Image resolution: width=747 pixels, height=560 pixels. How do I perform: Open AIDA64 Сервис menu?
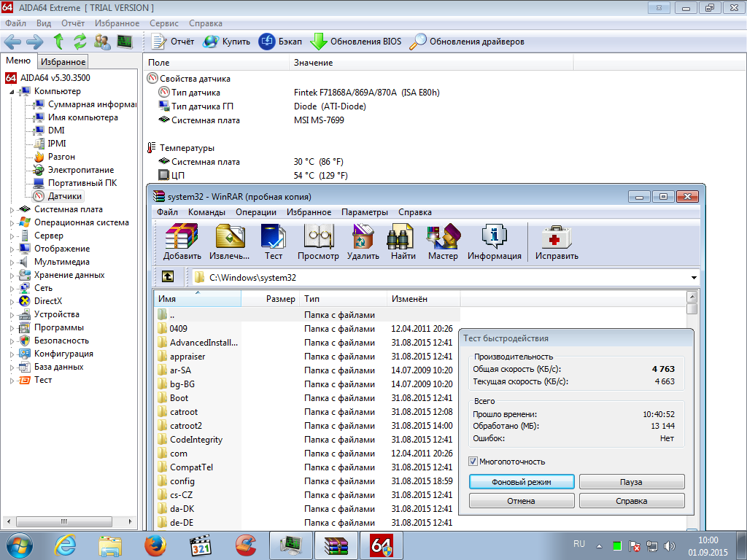164,23
